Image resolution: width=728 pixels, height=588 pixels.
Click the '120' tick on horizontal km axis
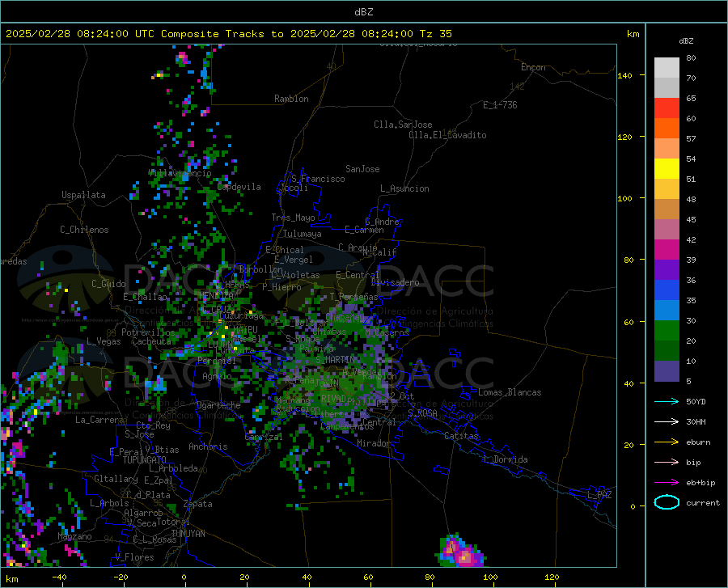552,577
